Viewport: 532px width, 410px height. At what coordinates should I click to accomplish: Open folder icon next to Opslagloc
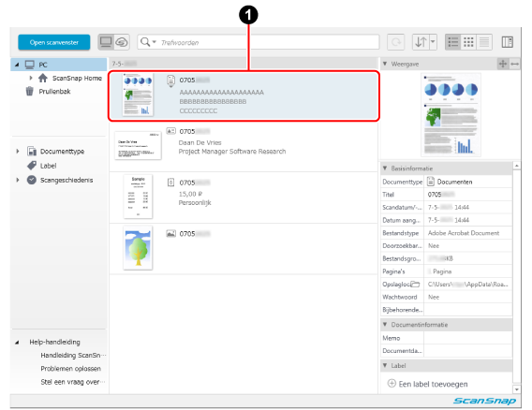coord(415,285)
